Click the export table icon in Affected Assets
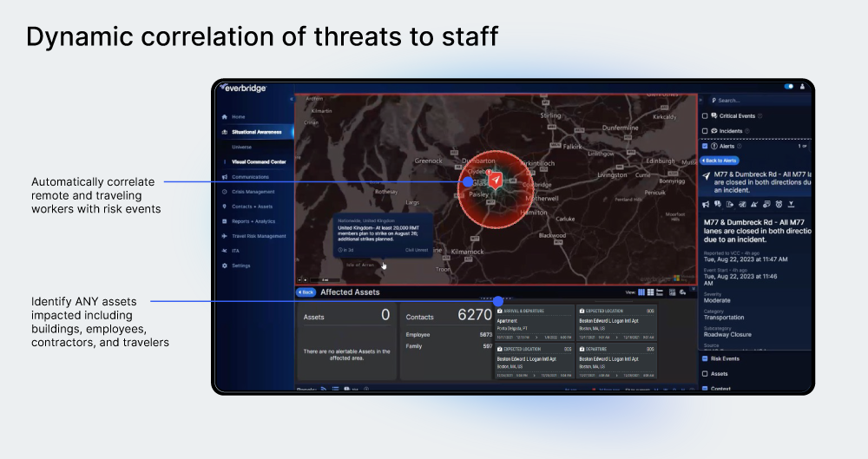 672,292
